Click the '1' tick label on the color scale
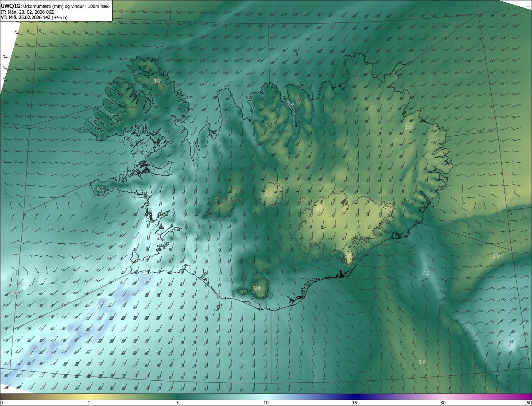The height and width of the screenshot is (406, 532). point(89,403)
